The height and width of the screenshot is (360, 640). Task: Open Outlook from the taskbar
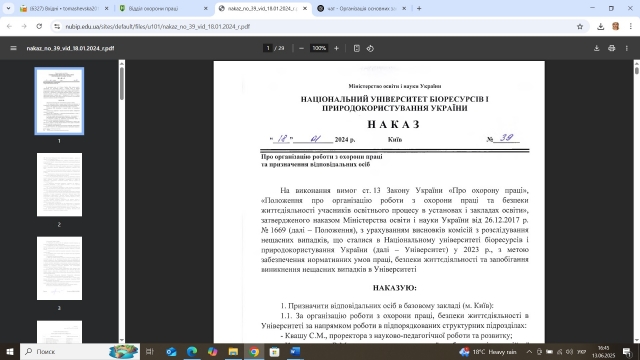[x=171, y=351]
